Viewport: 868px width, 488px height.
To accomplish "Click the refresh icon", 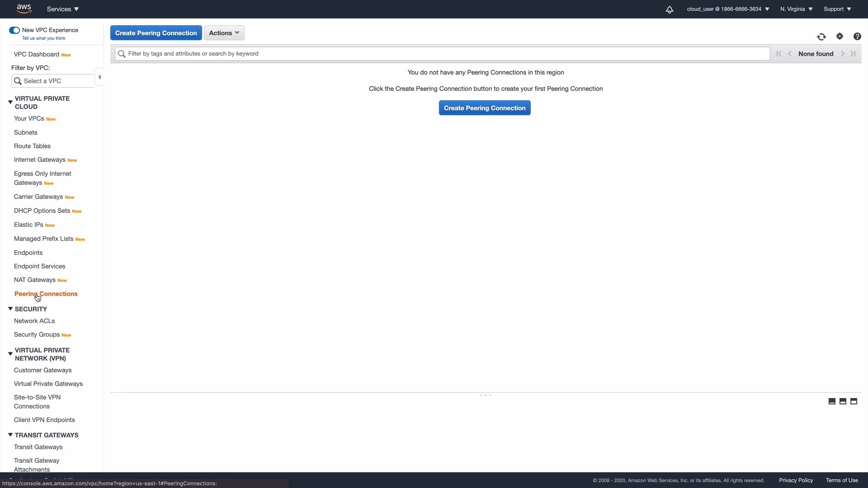I will 821,37.
